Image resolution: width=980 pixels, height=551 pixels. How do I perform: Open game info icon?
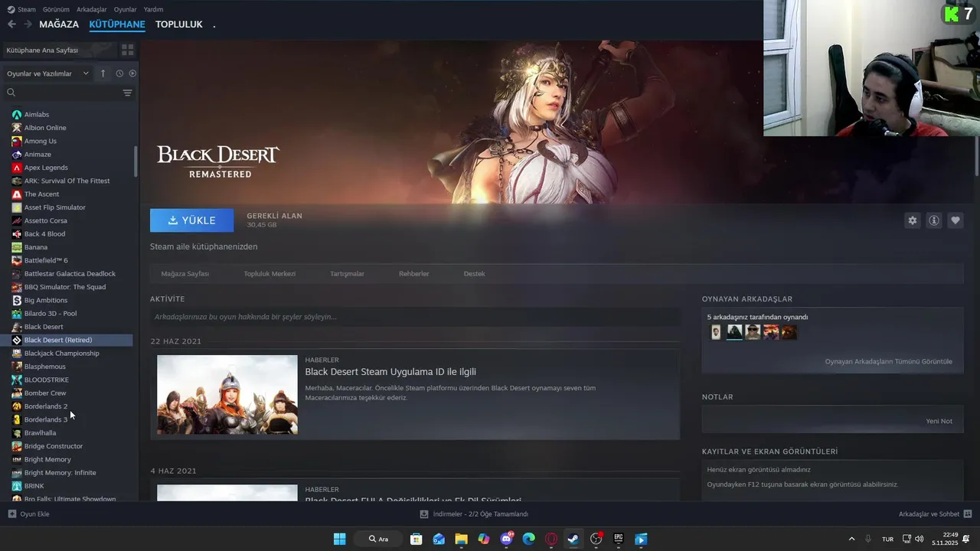click(934, 220)
